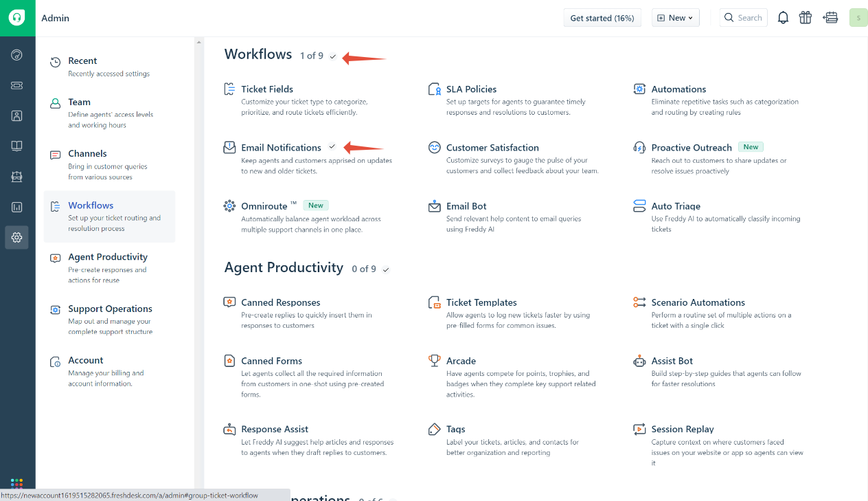The image size is (868, 501).
Task: Click the Email Bot icon
Action: click(435, 206)
